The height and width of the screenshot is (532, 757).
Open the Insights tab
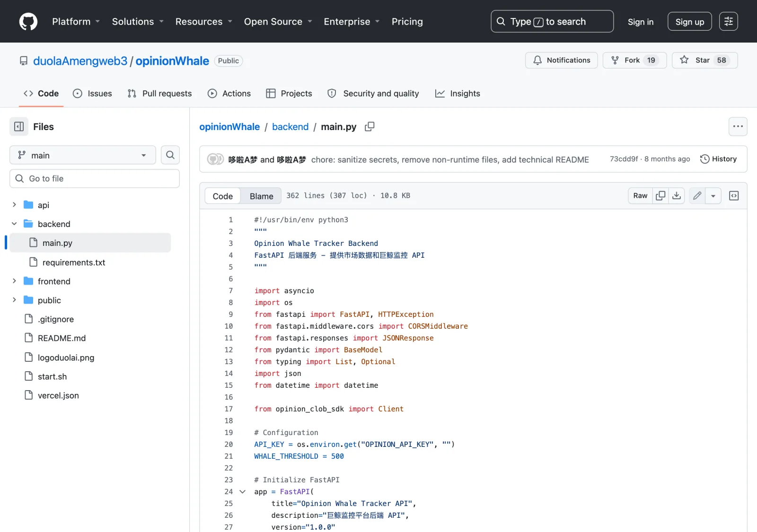458,93
